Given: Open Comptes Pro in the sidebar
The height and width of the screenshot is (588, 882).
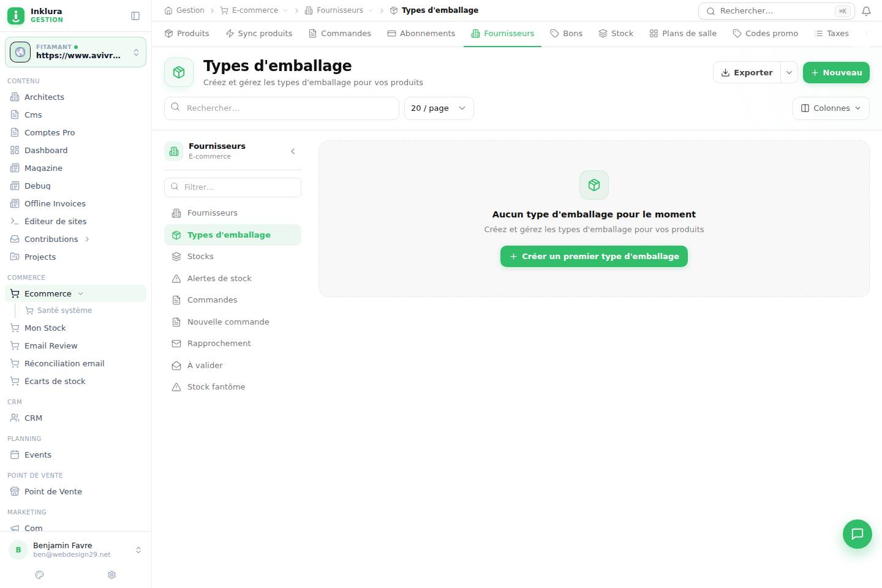Looking at the screenshot, I should click(x=75, y=132).
